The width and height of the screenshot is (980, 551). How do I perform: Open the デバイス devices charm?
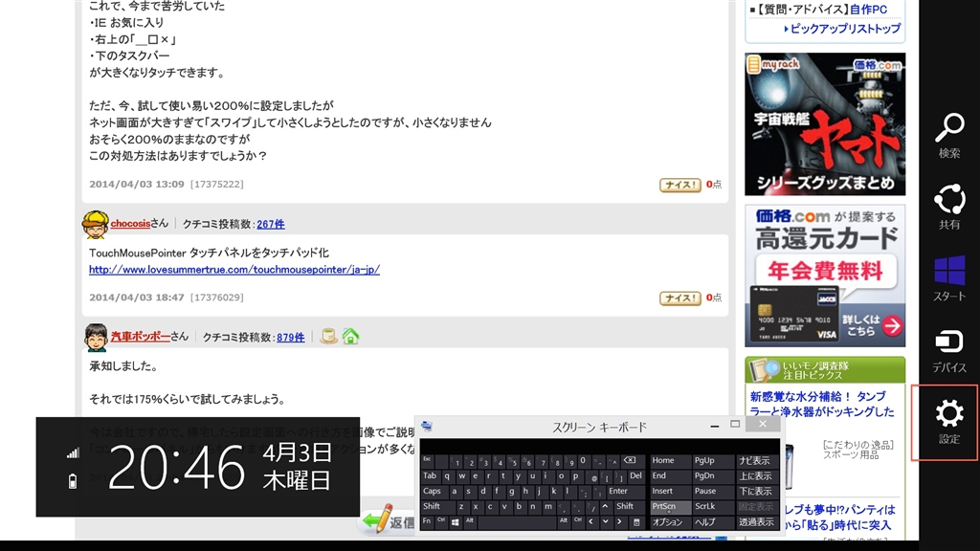[x=948, y=350]
